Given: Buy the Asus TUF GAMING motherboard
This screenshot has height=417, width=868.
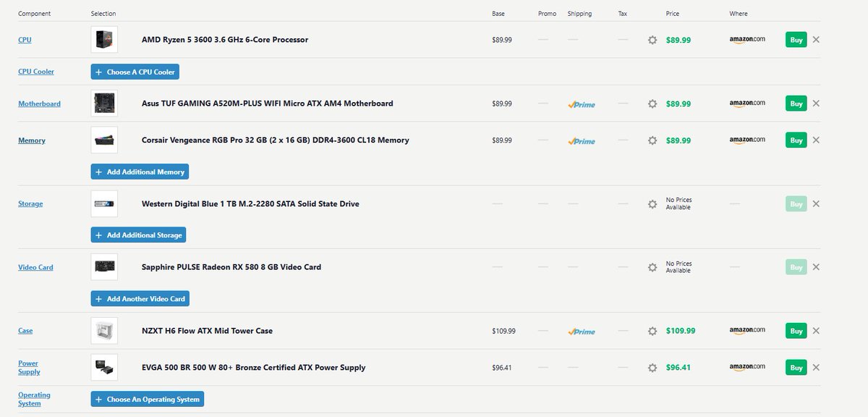Looking at the screenshot, I should click(796, 104).
